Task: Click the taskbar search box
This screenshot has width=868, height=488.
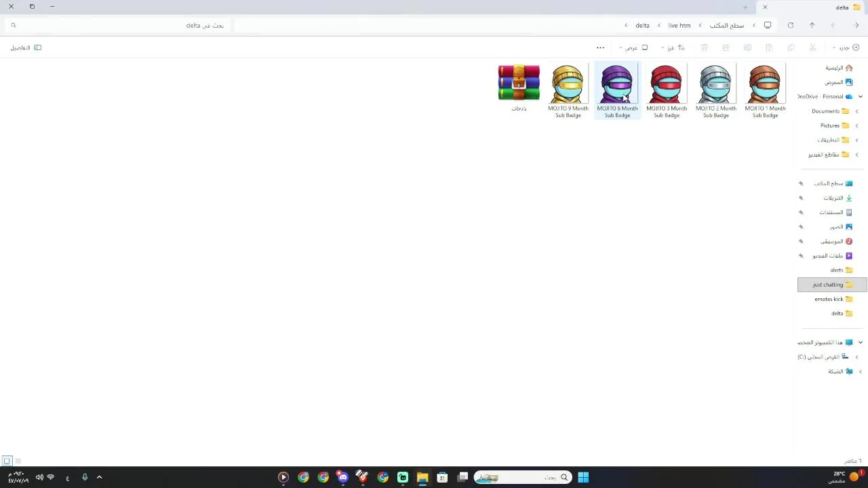Action: pyautogui.click(x=523, y=477)
